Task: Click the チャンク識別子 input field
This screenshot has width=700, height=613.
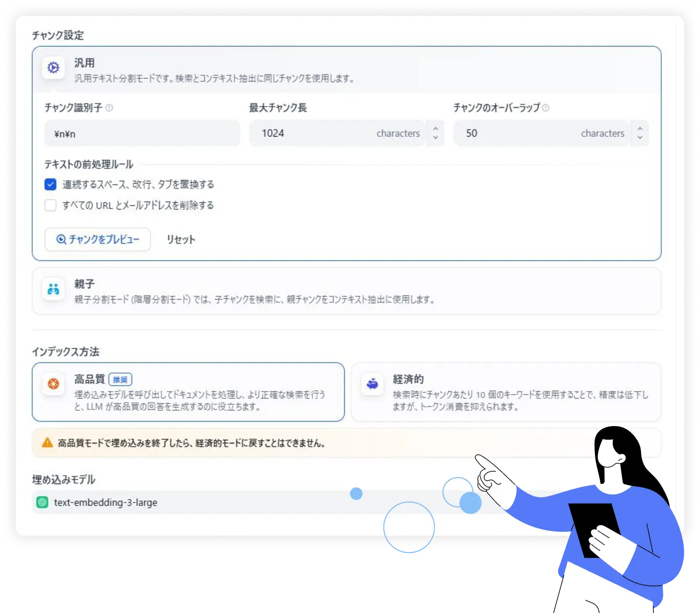Action: [142, 134]
